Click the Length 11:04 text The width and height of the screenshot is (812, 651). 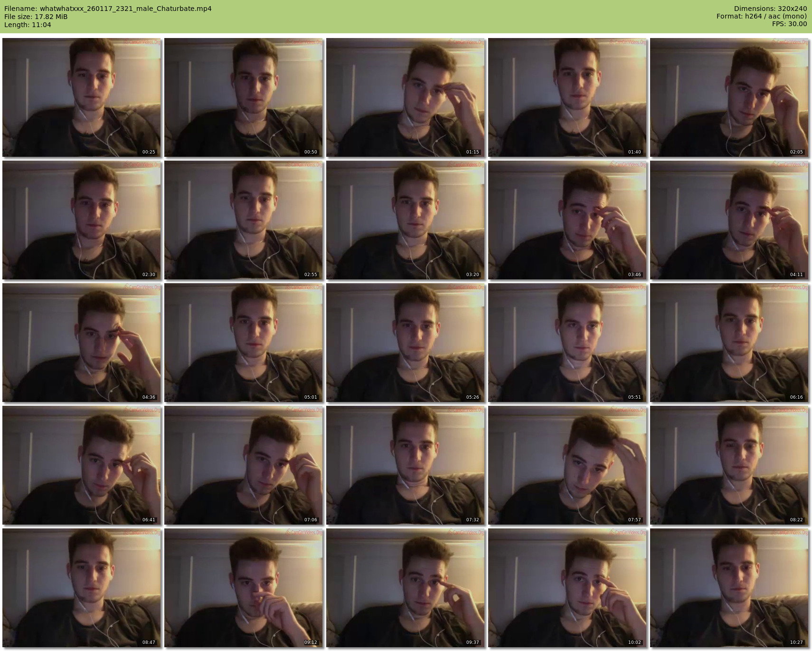pos(28,25)
